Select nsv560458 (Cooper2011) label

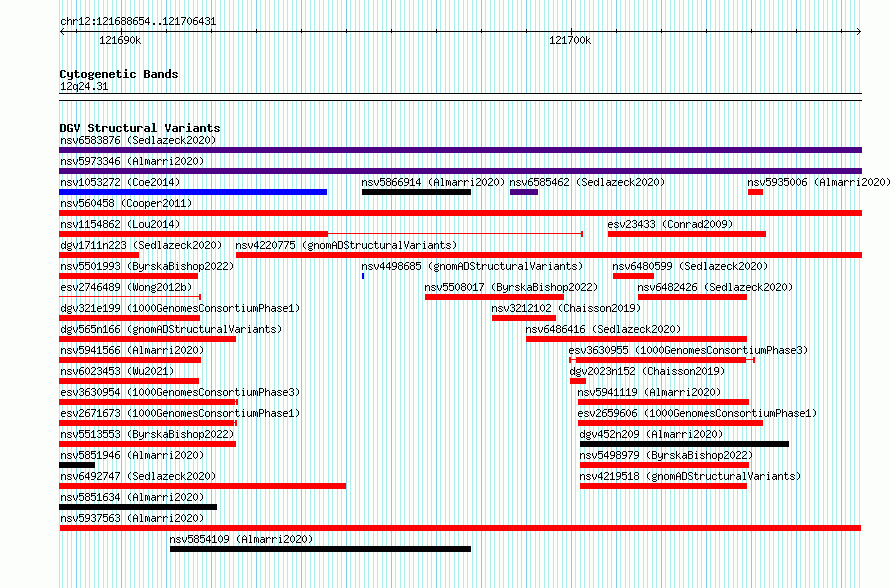coord(126,203)
